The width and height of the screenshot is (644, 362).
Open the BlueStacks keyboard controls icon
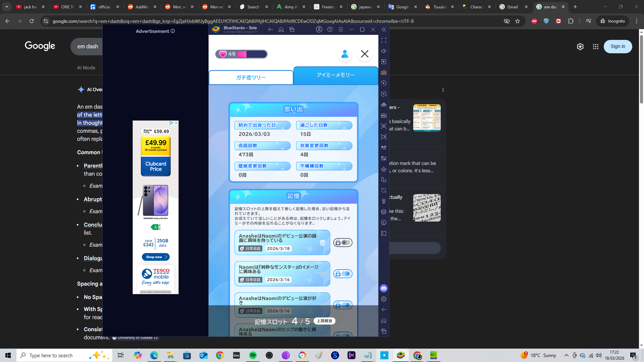click(384, 72)
